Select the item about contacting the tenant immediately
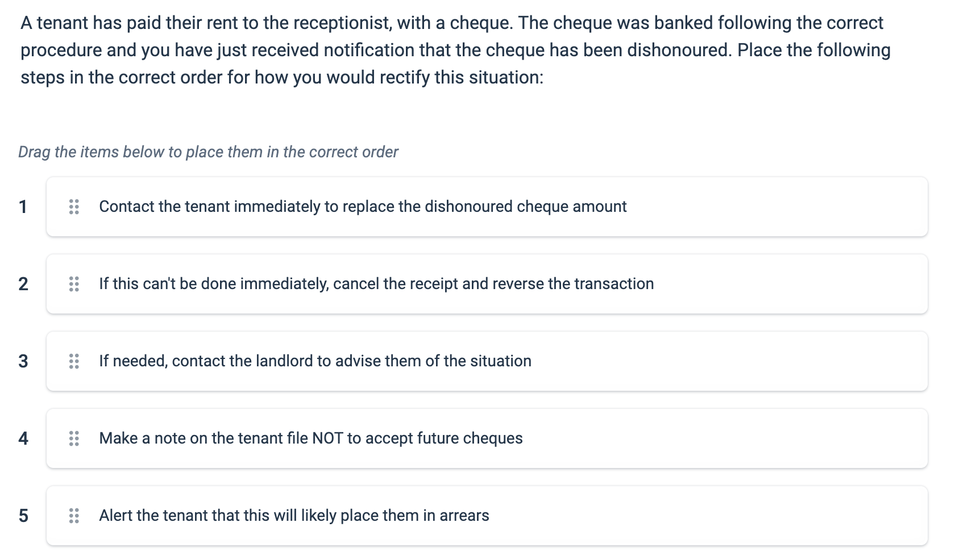Image resolution: width=955 pixels, height=560 pixels. coord(363,207)
